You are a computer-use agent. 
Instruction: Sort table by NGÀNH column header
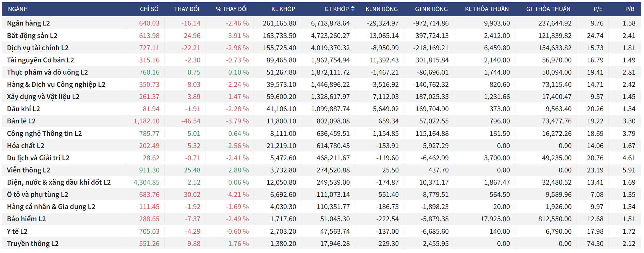click(18, 9)
